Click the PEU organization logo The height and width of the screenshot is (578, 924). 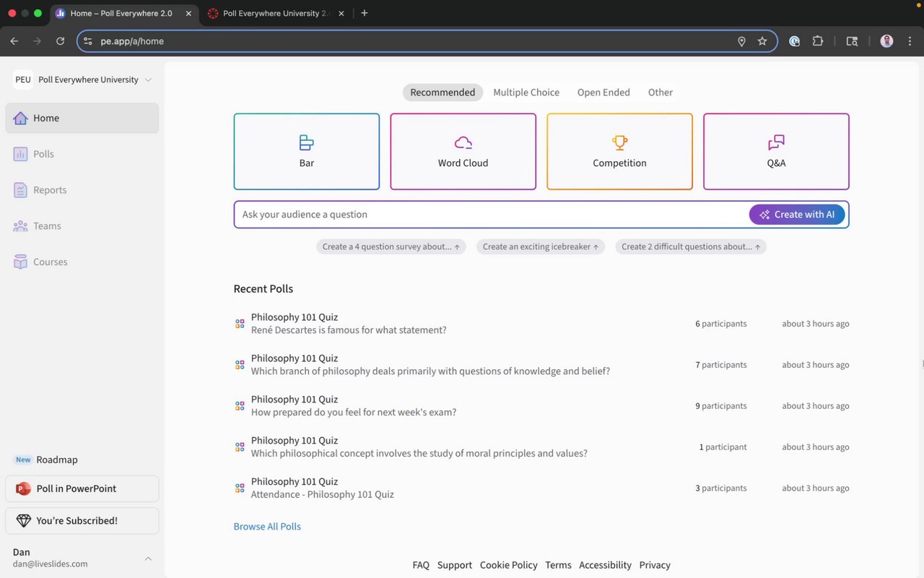tap(23, 79)
